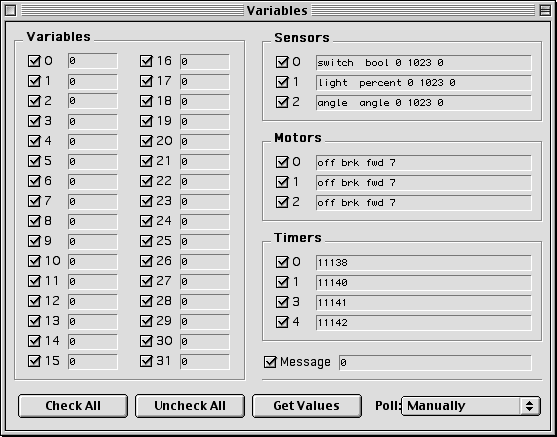Click the Motor 1 status field

[423, 183]
